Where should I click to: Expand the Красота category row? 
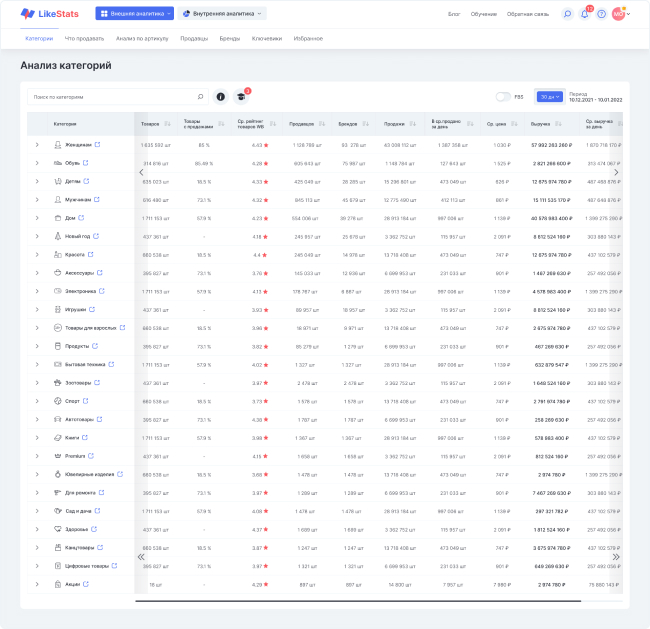coord(37,255)
